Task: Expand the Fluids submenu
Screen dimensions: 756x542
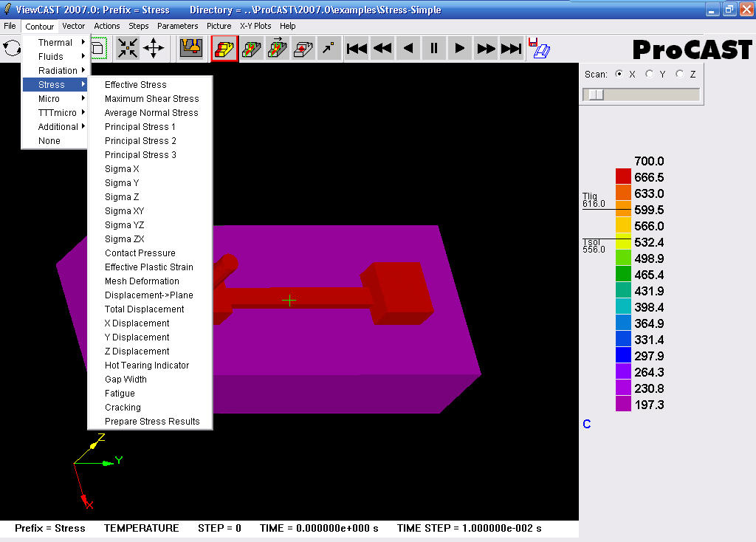Action: (x=55, y=56)
